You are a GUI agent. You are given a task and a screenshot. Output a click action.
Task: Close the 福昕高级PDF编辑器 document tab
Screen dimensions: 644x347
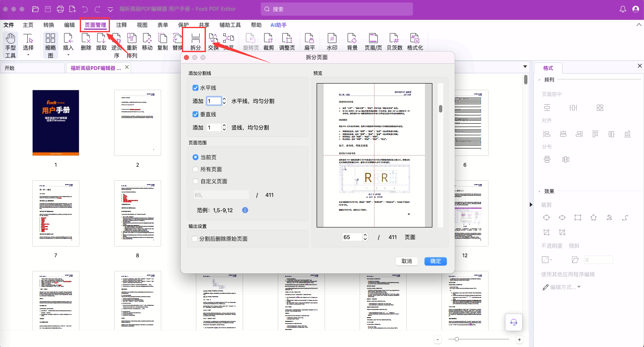(x=127, y=67)
